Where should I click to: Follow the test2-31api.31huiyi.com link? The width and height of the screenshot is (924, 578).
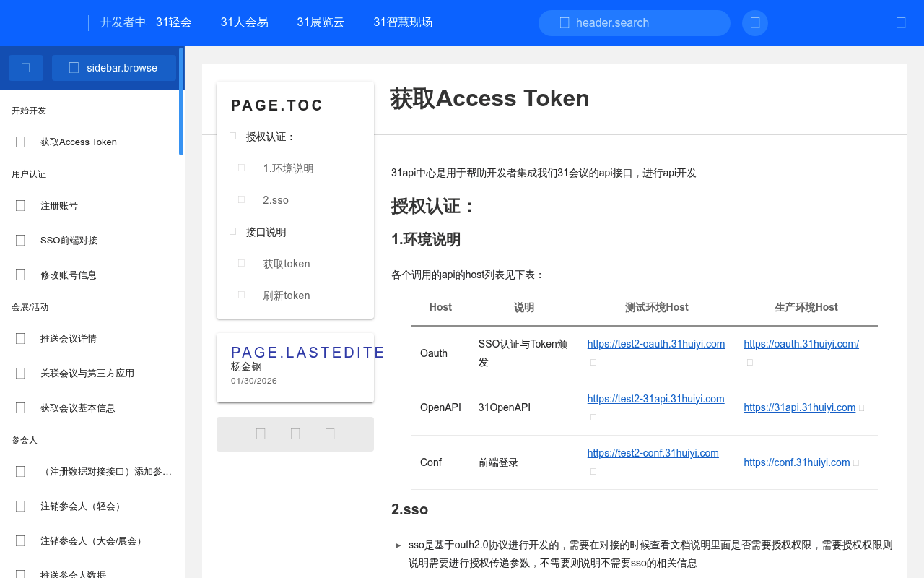pyautogui.click(x=656, y=399)
